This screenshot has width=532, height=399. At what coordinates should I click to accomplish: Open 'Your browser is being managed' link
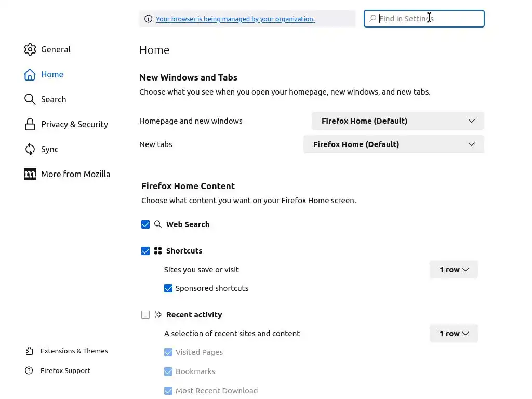coord(235,19)
